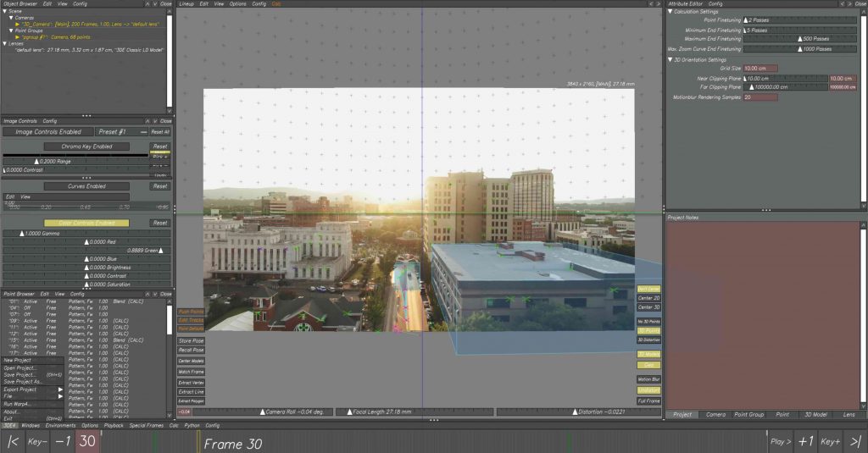This screenshot has height=453, width=868.
Task: Open the Preset #1 dropdown
Action: pos(121,132)
